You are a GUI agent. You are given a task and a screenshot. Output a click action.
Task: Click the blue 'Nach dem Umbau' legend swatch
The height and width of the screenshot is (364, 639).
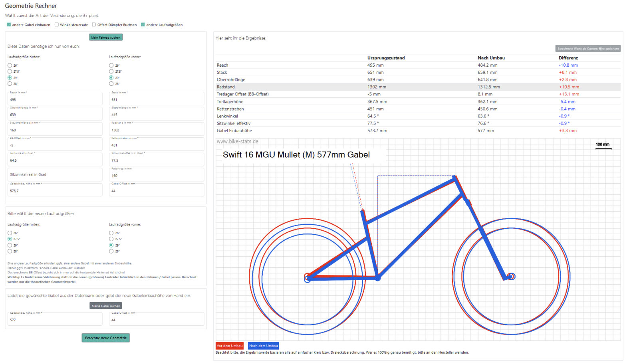[263, 346]
